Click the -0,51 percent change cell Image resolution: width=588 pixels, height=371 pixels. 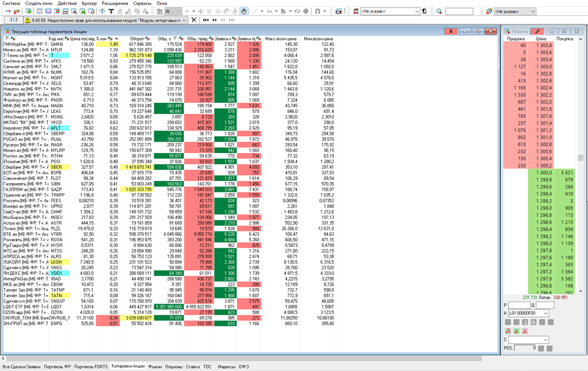[x=108, y=323]
